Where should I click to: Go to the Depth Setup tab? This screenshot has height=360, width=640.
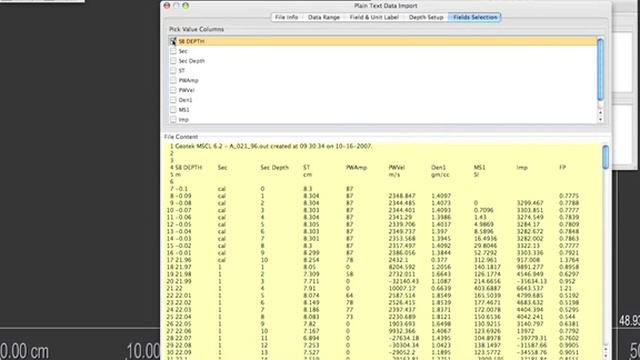coord(426,18)
